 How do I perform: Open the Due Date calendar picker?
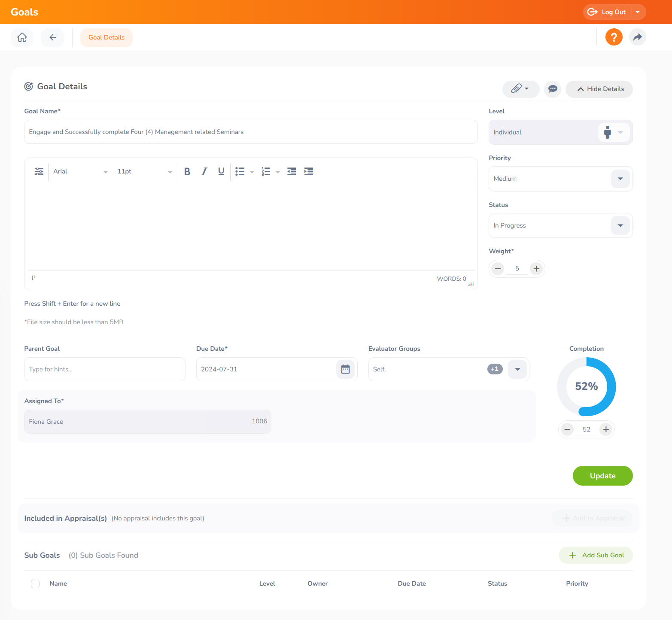[x=345, y=369]
